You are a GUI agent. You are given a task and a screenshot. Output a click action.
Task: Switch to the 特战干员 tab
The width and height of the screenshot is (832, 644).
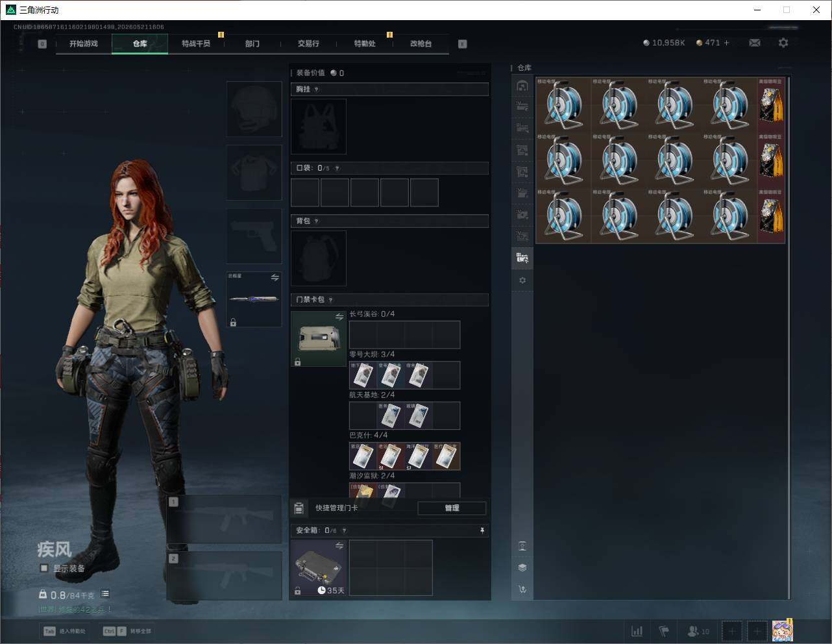[x=196, y=43]
